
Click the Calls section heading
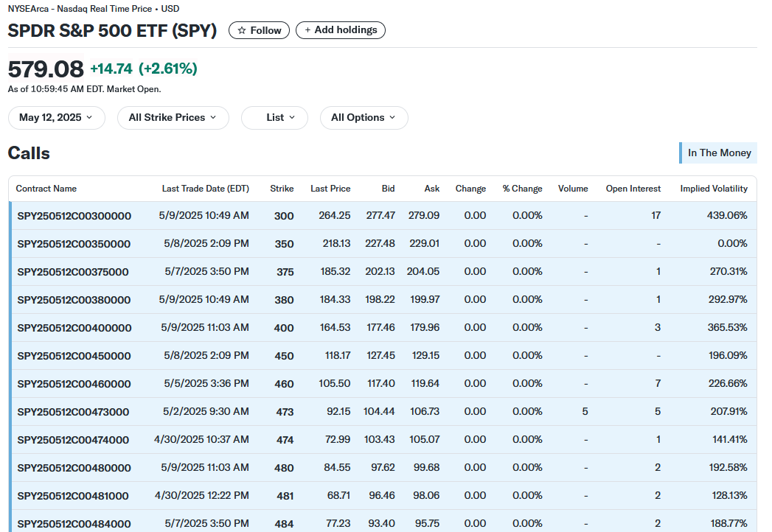pos(29,153)
